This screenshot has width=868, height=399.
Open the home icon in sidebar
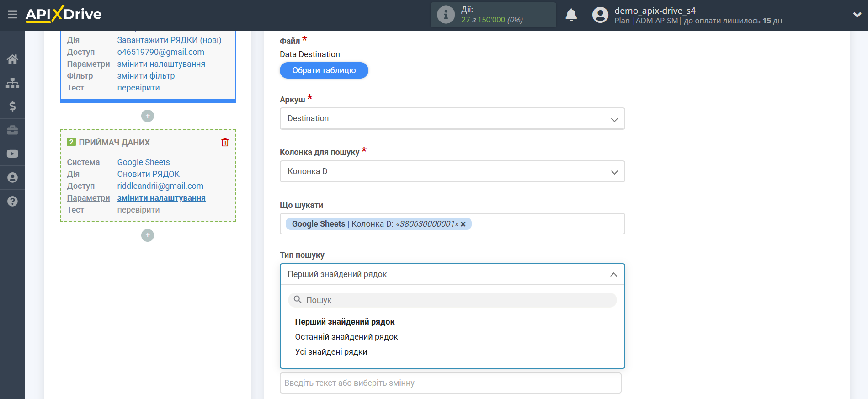click(12, 59)
